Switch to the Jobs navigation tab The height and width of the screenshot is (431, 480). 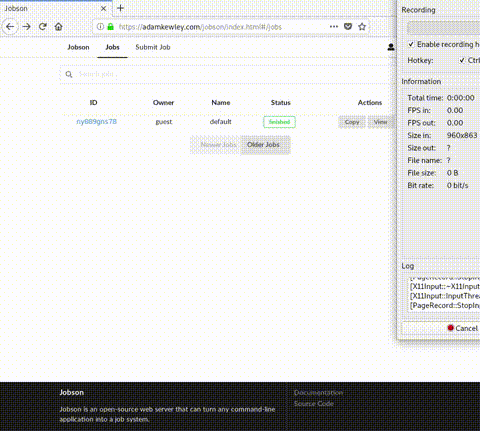112,47
